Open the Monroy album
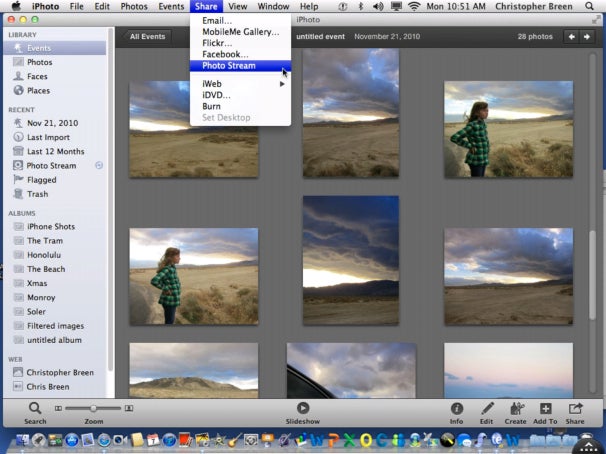 (54, 298)
